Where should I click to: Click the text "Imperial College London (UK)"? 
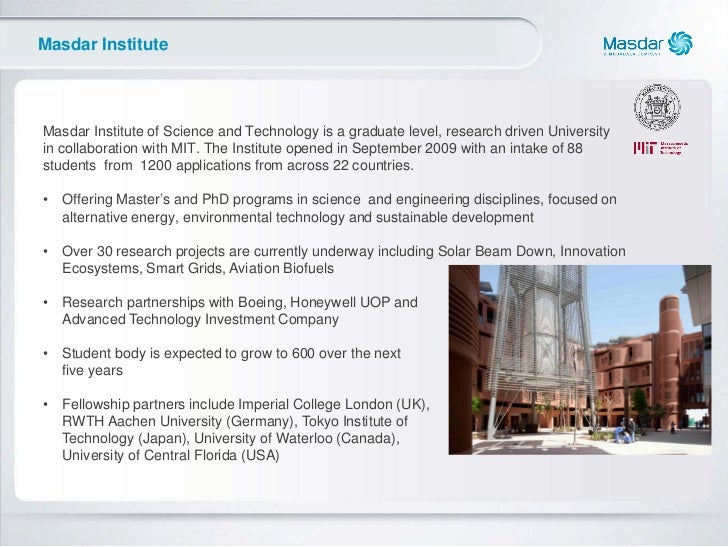pyautogui.click(x=334, y=404)
